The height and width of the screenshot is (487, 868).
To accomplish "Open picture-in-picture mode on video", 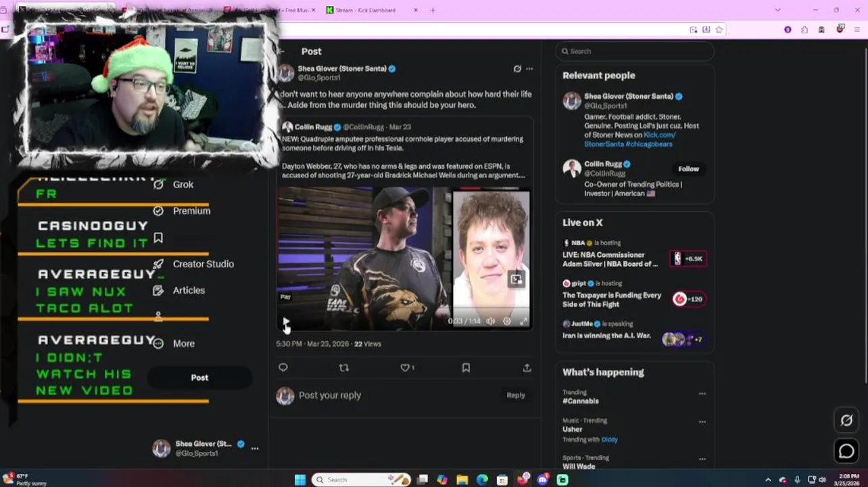I will click(x=516, y=279).
